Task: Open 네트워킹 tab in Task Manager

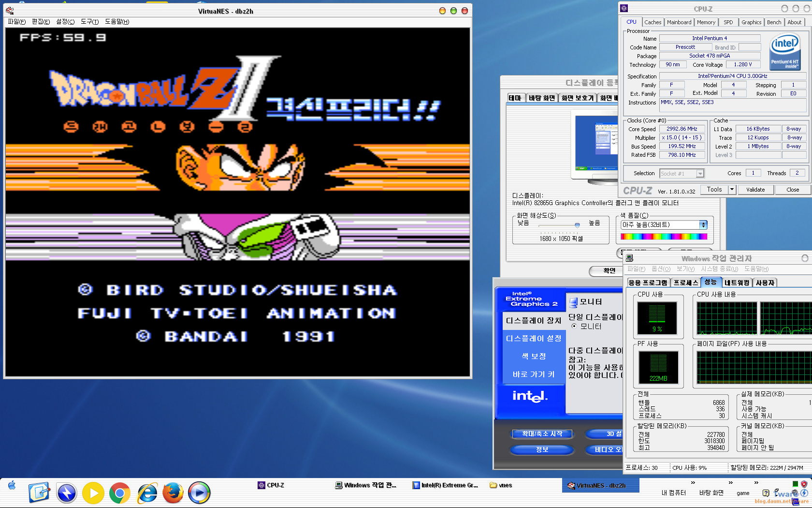Action: [x=737, y=283]
